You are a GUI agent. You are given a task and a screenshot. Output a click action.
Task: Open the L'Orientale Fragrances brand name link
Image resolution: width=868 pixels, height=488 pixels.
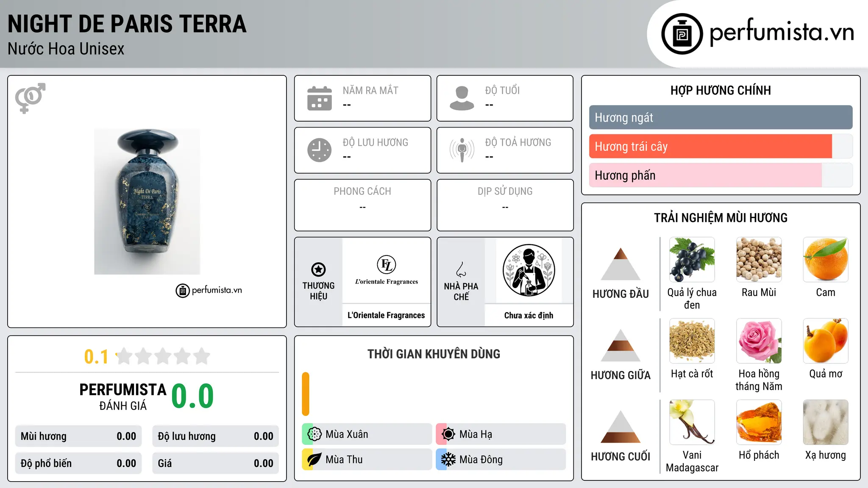pos(386,315)
